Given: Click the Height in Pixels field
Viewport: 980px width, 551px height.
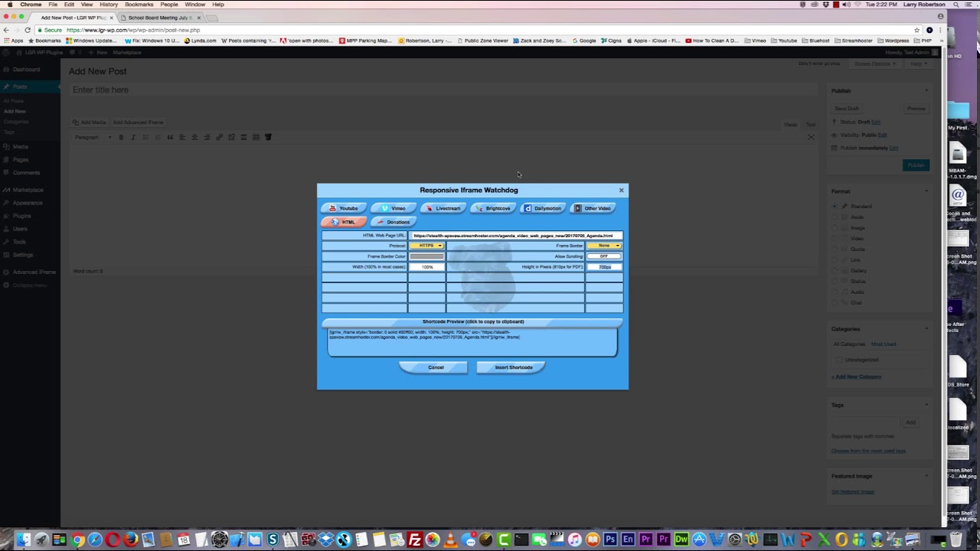Looking at the screenshot, I should point(604,267).
